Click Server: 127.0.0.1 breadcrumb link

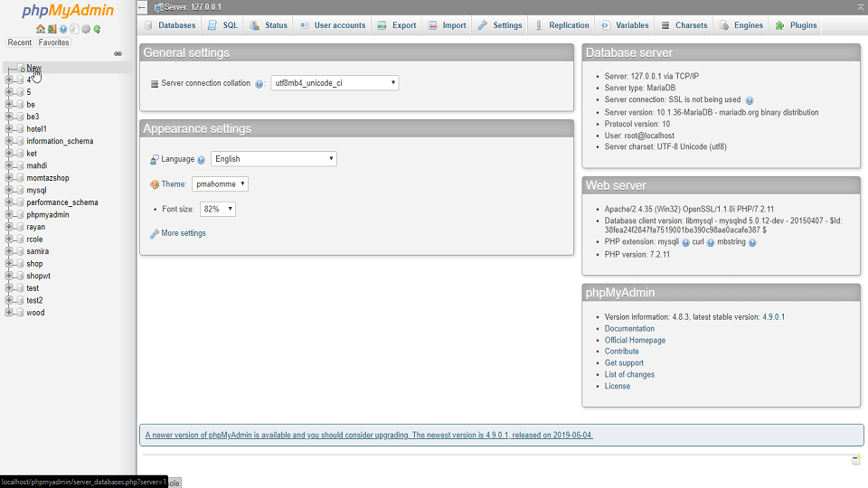tap(193, 7)
